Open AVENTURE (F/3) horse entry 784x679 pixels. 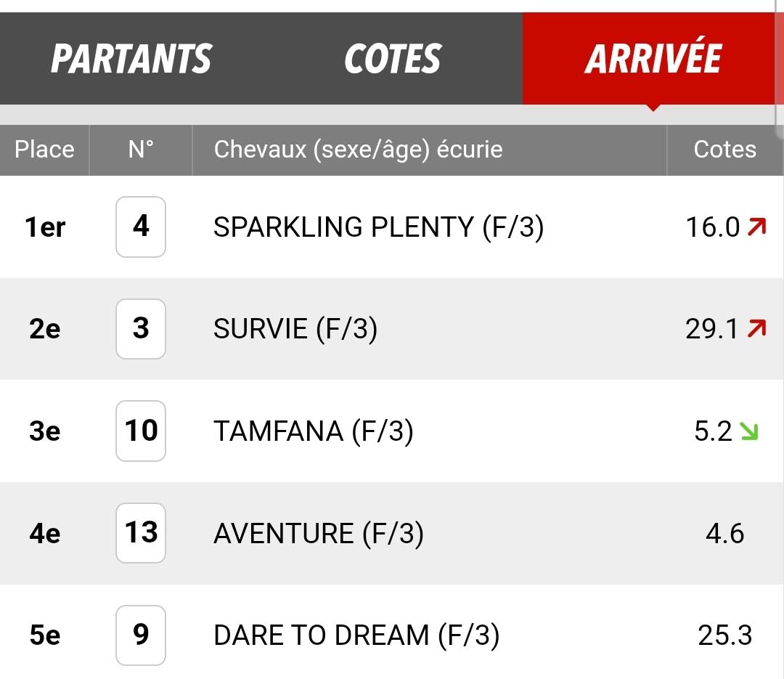click(319, 533)
